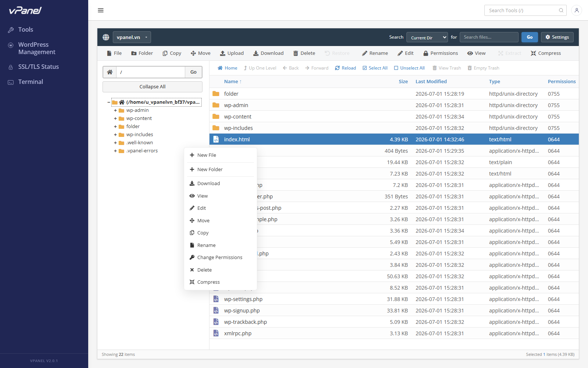588x368 pixels.
Task: Expand the .vpanel-errors tree node
Action: pyautogui.click(x=115, y=151)
